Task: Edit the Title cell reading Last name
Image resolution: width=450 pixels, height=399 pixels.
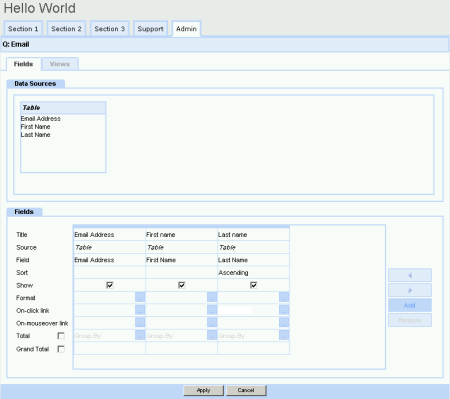Action: tap(253, 235)
